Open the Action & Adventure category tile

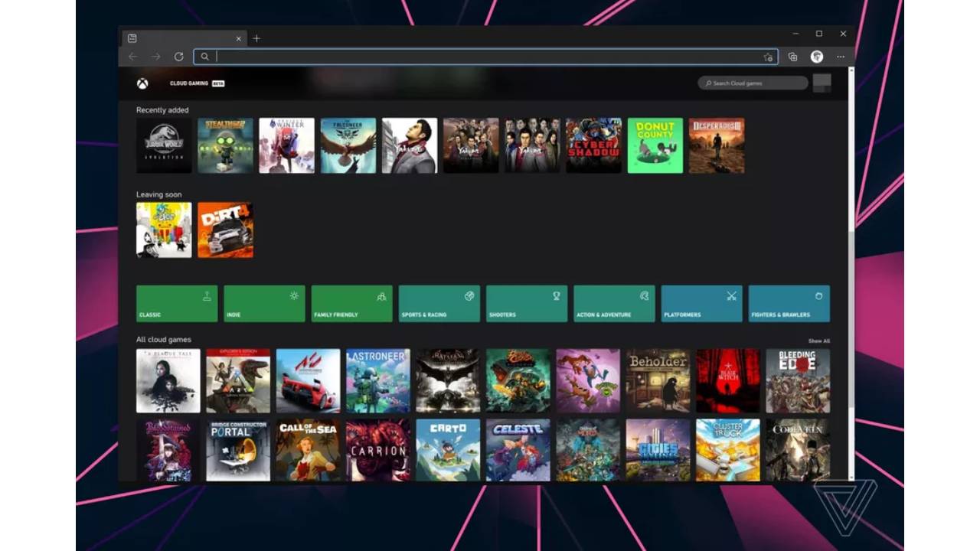pos(614,304)
